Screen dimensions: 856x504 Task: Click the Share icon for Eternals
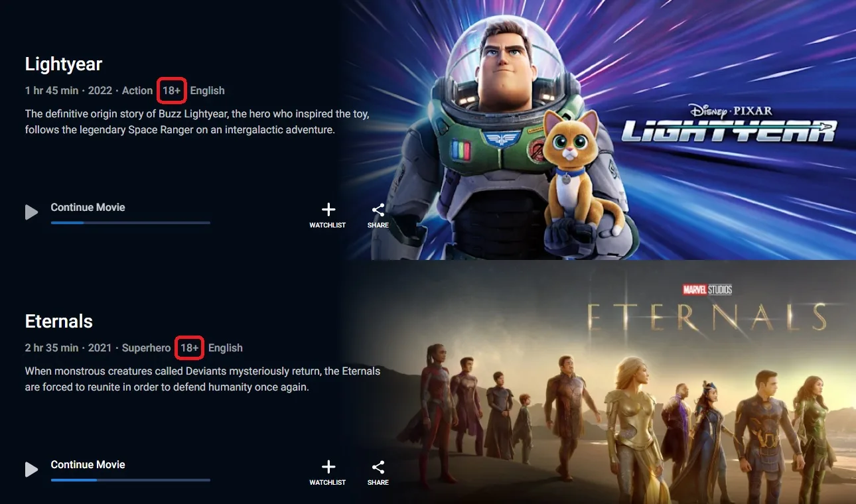tap(378, 468)
